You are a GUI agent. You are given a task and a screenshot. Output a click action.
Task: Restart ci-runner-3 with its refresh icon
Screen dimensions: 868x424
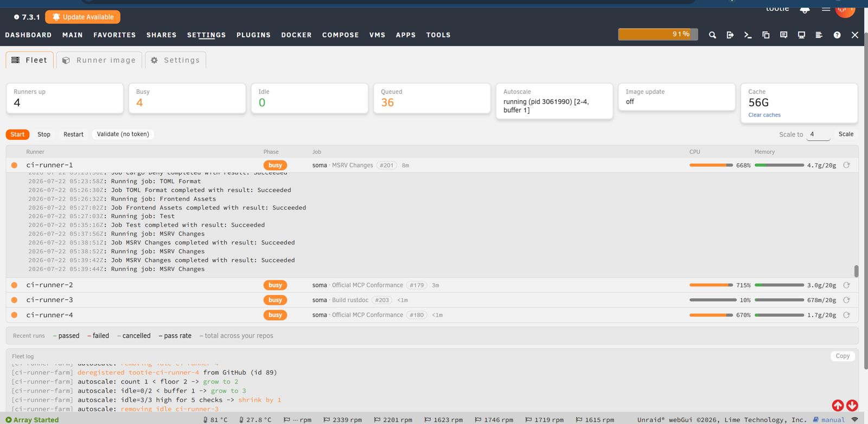pyautogui.click(x=846, y=300)
